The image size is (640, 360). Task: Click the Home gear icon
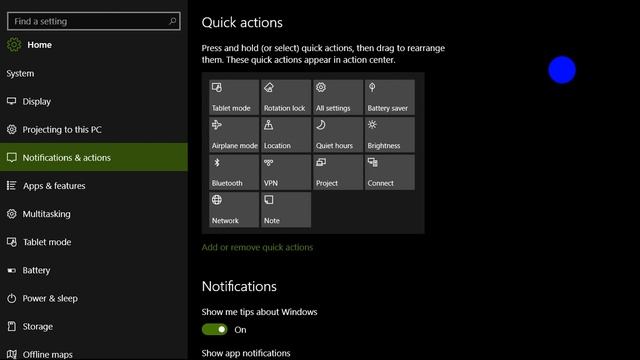[14, 44]
